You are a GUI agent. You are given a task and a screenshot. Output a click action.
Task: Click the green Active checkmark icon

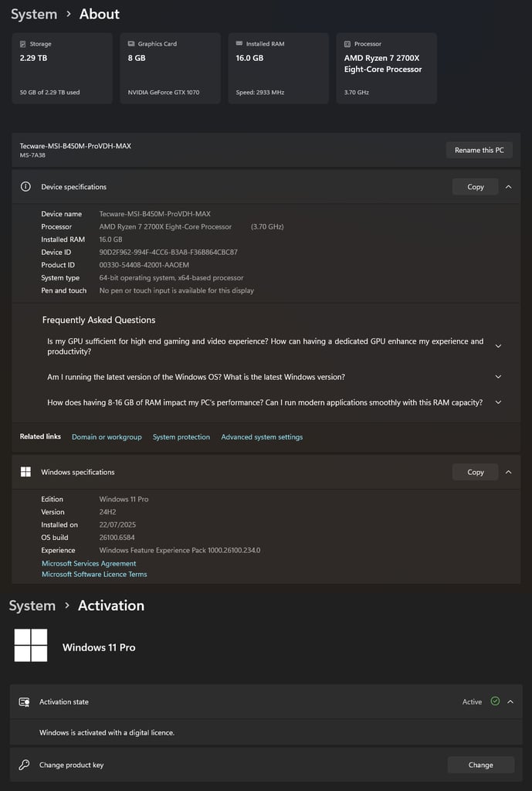click(495, 701)
